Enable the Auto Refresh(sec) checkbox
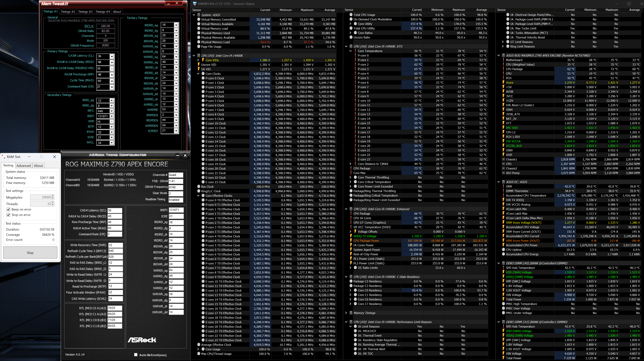 point(136,355)
